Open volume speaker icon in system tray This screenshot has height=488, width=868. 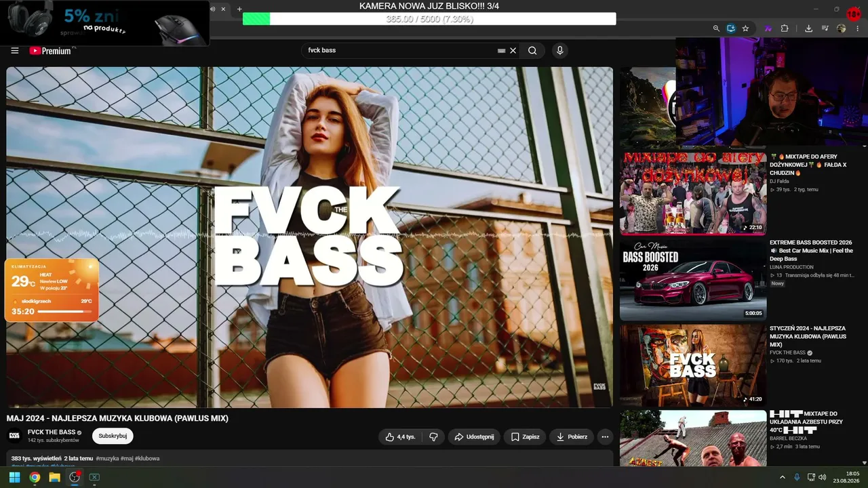(x=823, y=477)
